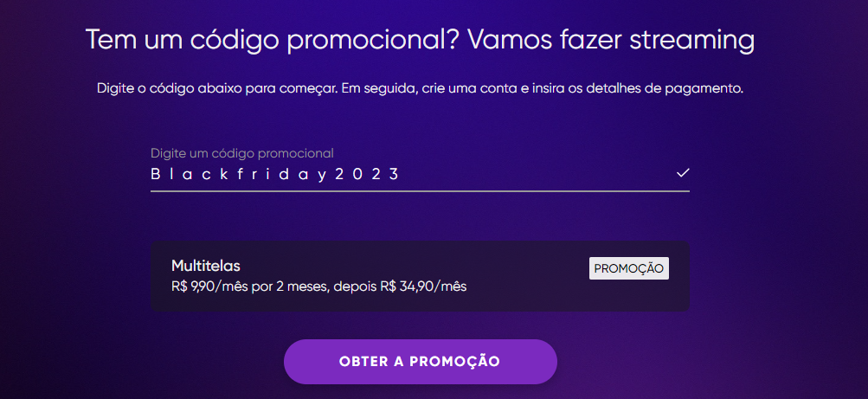Place cursor after '2023' in the promo code

400,174
